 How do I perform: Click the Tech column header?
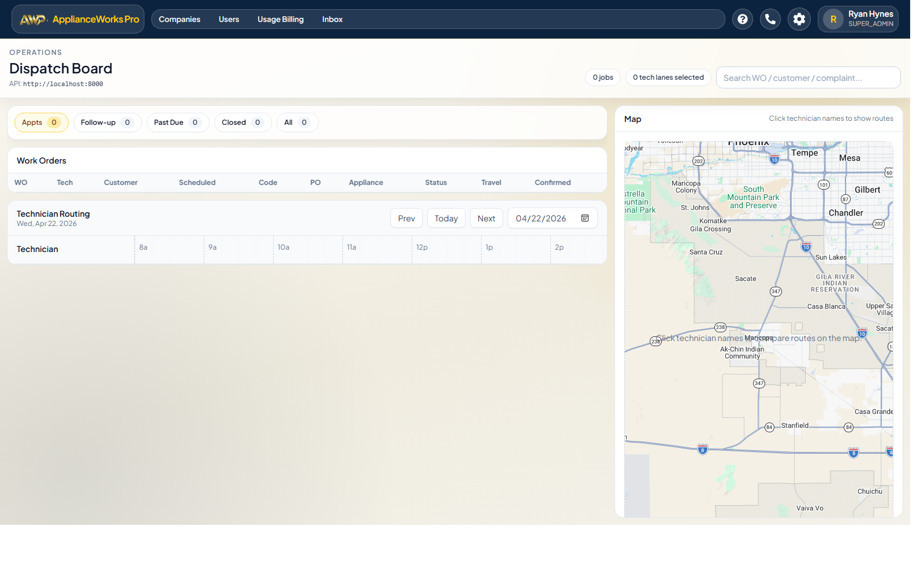point(65,183)
